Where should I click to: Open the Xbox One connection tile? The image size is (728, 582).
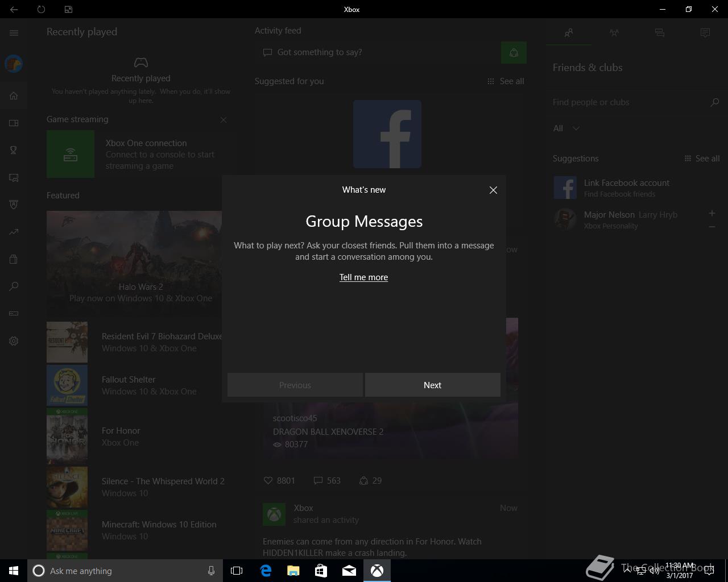[x=140, y=154]
